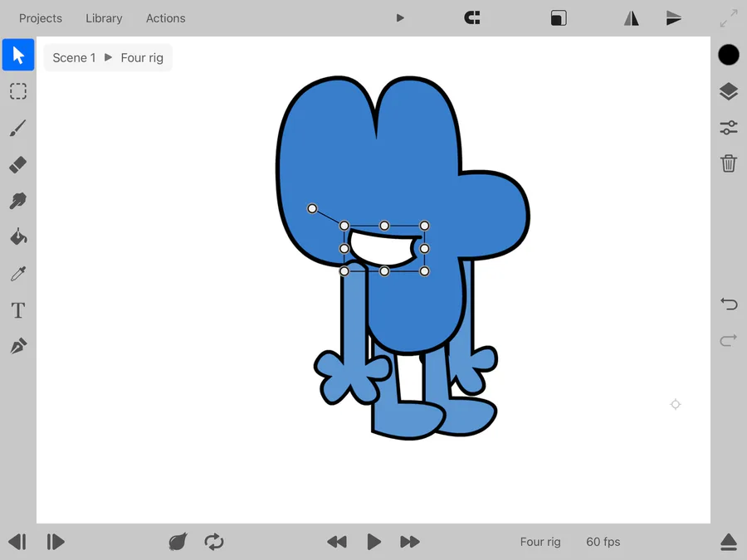Click the crosshair target near canvas edge
Screen dimensions: 747x560
675,404
